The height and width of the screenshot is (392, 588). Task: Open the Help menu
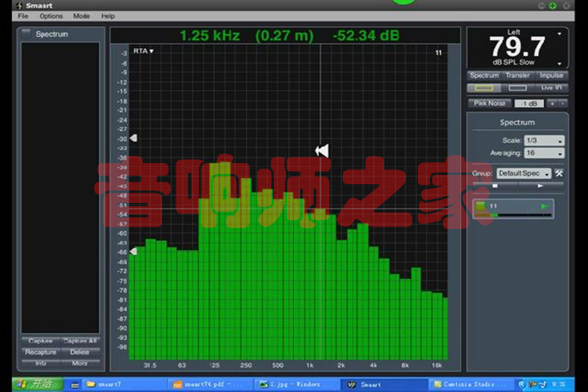pyautogui.click(x=108, y=16)
